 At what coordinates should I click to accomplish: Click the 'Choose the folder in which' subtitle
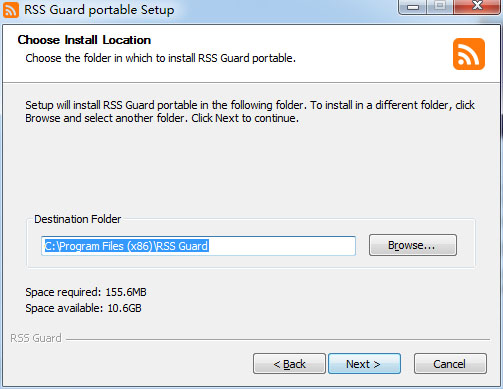(161, 58)
